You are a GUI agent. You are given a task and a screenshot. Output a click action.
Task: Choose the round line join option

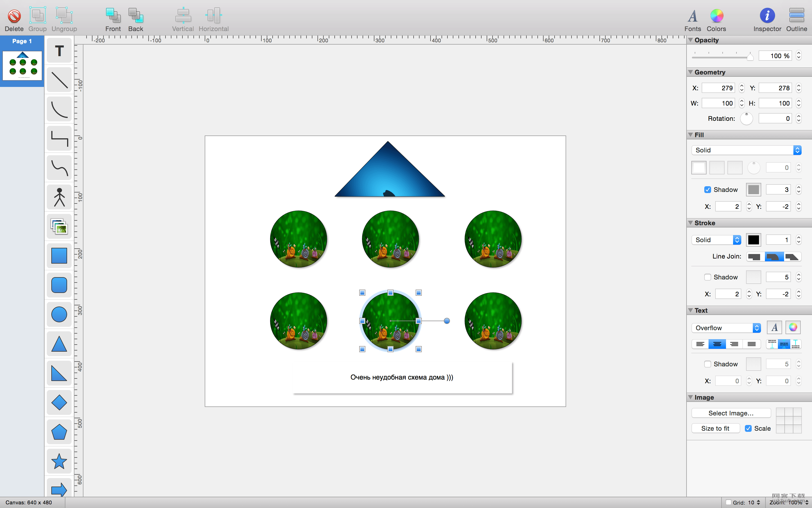point(774,257)
